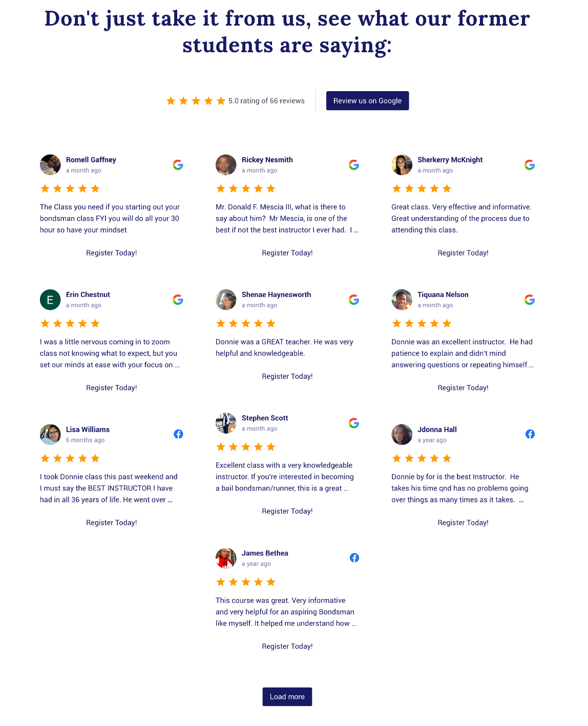Click Romell Gaffney's profile avatar
Screen dimensions: 588x726
[x=50, y=165]
